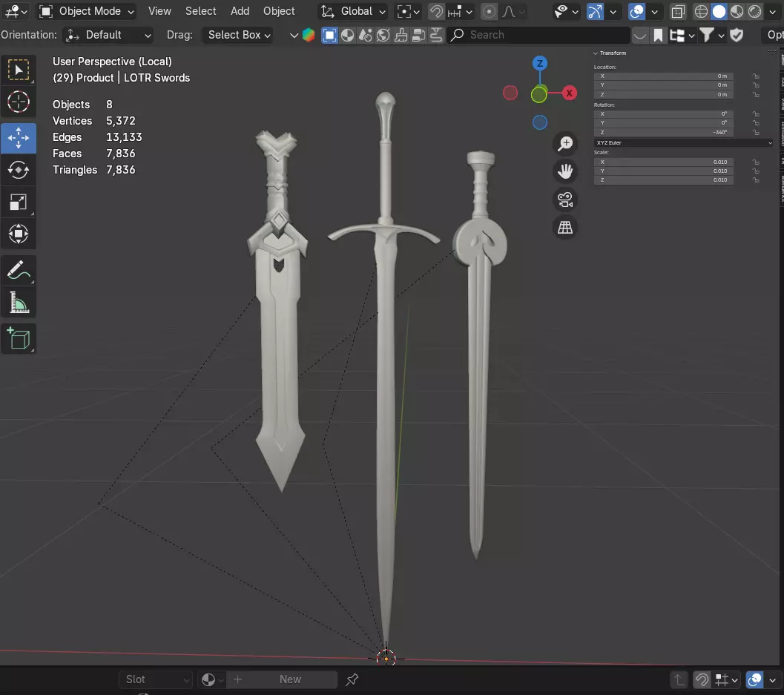Click the pin icon next to New

(352, 679)
